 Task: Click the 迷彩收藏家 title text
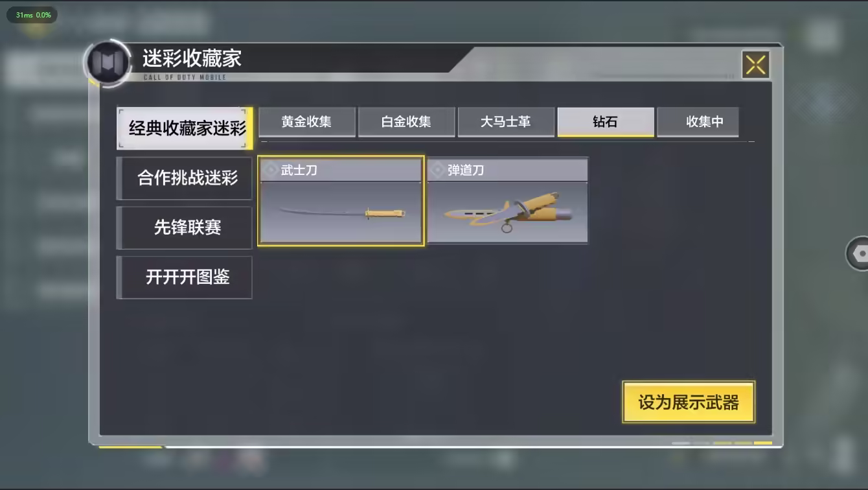[192, 58]
